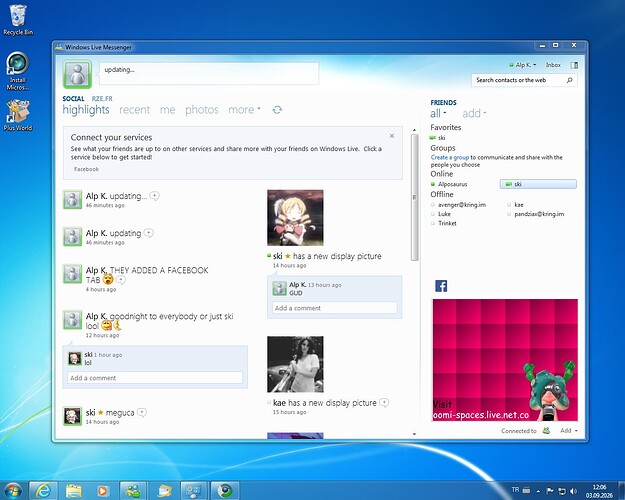Switch to the me tab
The width and height of the screenshot is (625, 500).
point(167,110)
